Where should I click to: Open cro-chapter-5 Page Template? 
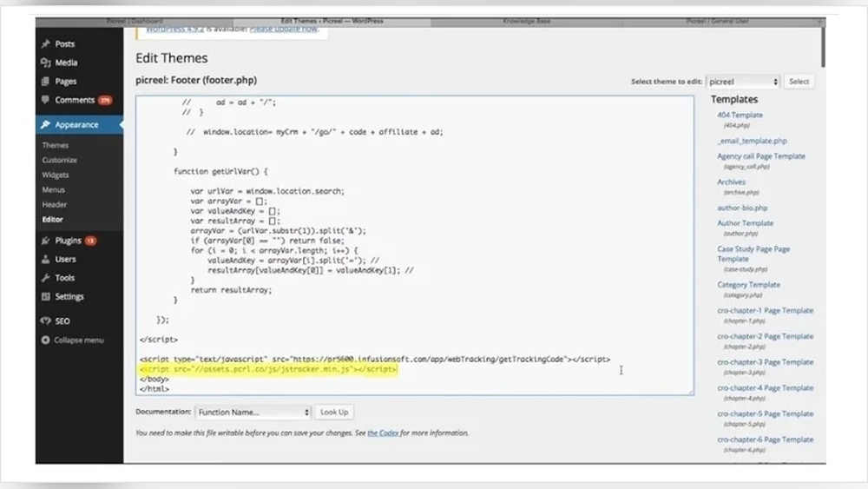pyautogui.click(x=765, y=413)
